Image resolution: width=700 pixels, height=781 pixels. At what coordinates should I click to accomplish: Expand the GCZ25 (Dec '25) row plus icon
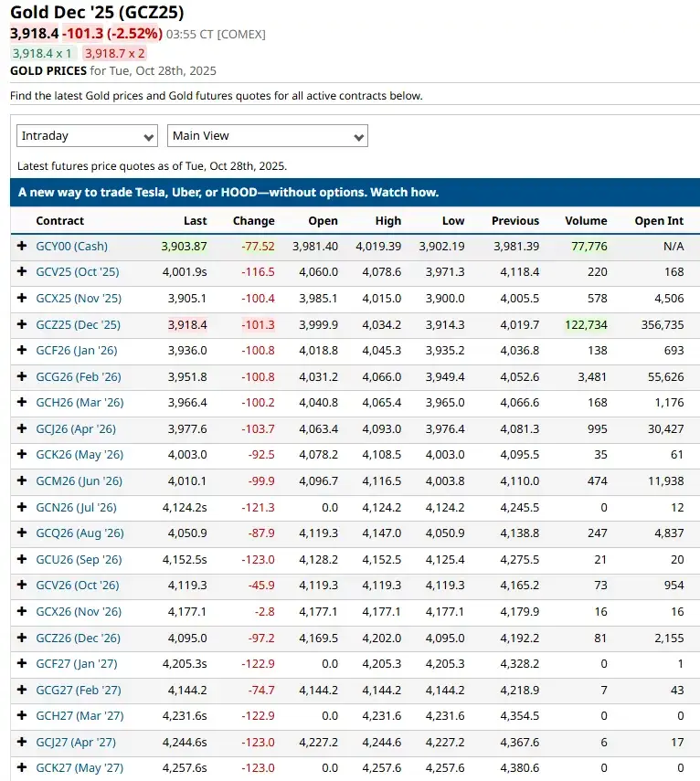click(x=22, y=324)
